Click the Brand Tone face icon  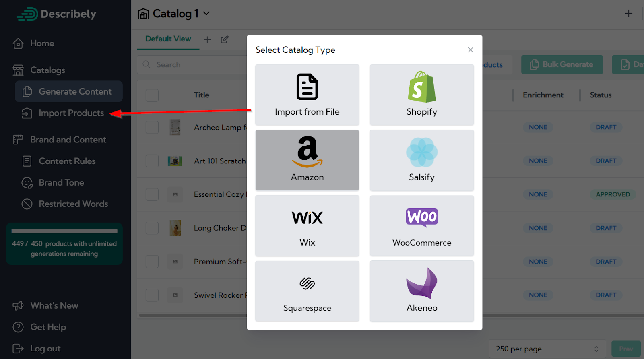coord(27,183)
